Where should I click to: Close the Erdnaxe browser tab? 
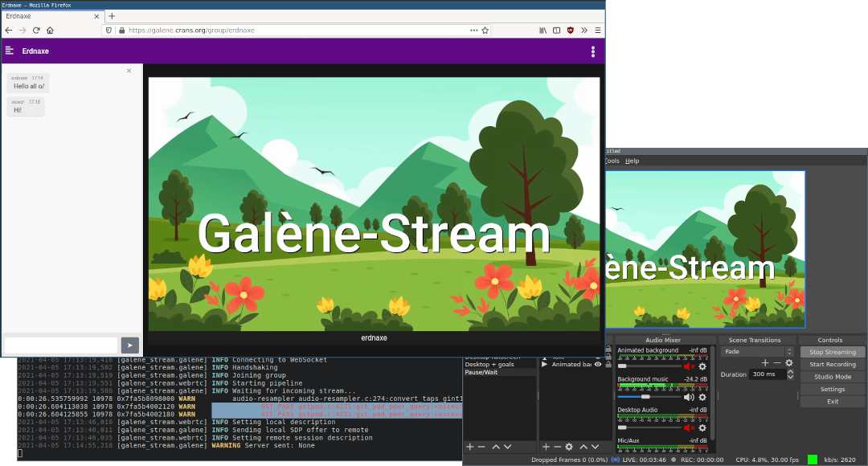pyautogui.click(x=97, y=16)
